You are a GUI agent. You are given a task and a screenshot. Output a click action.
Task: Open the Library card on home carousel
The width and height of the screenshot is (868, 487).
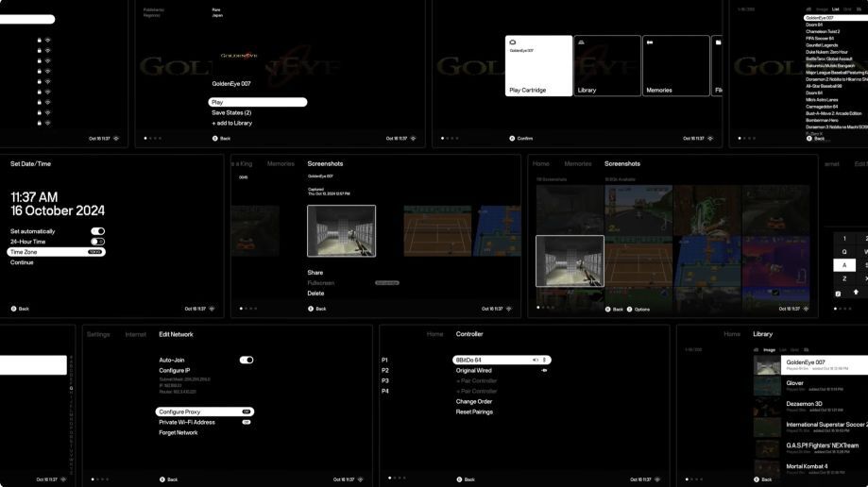tap(607, 66)
